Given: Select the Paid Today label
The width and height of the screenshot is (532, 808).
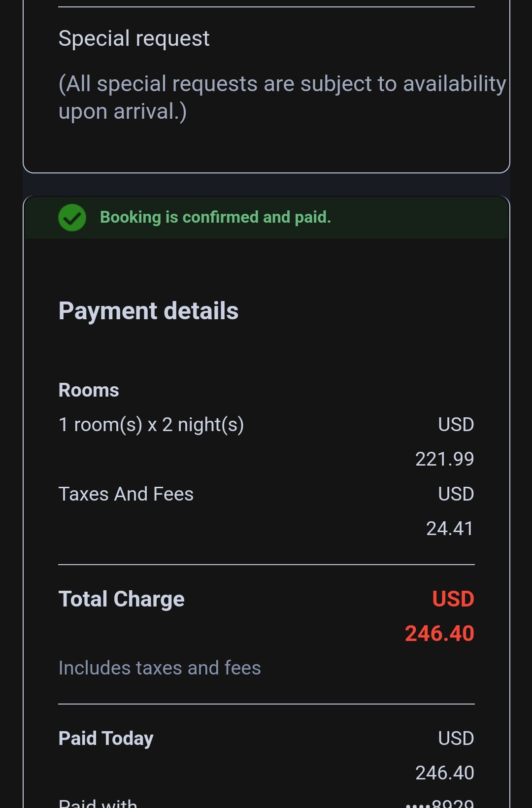Looking at the screenshot, I should tap(106, 739).
